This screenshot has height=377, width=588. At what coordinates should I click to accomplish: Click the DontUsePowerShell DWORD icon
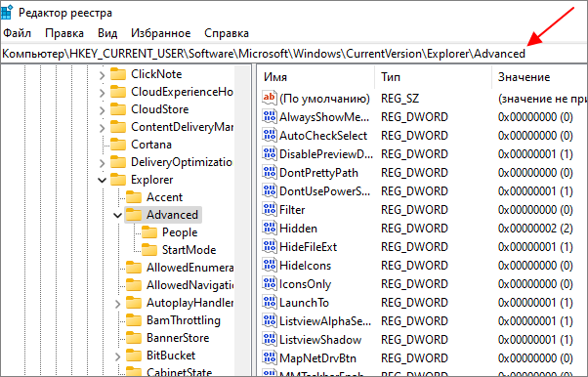click(270, 190)
